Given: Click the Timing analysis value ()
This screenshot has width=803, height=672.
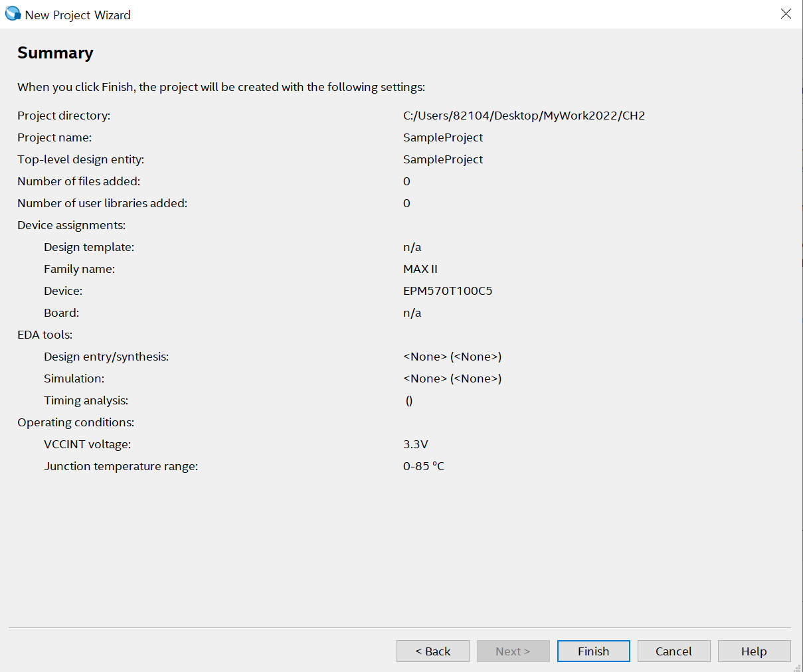Looking at the screenshot, I should pos(409,400).
